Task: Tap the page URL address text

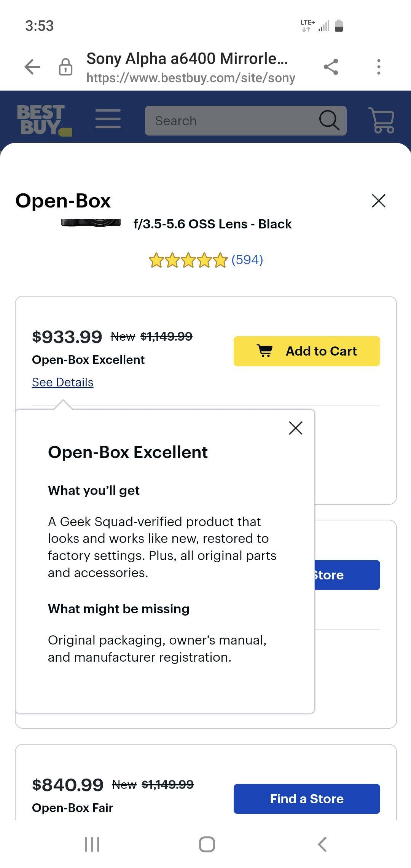Action: [x=190, y=78]
